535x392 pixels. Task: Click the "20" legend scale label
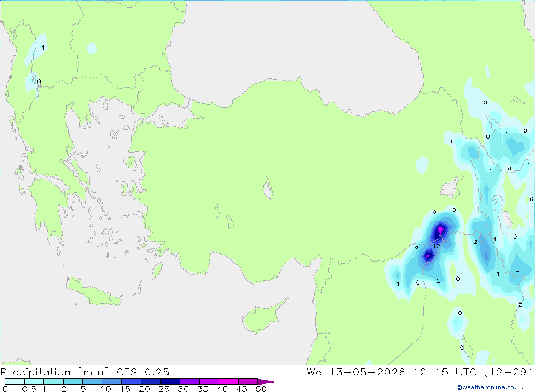click(144, 389)
